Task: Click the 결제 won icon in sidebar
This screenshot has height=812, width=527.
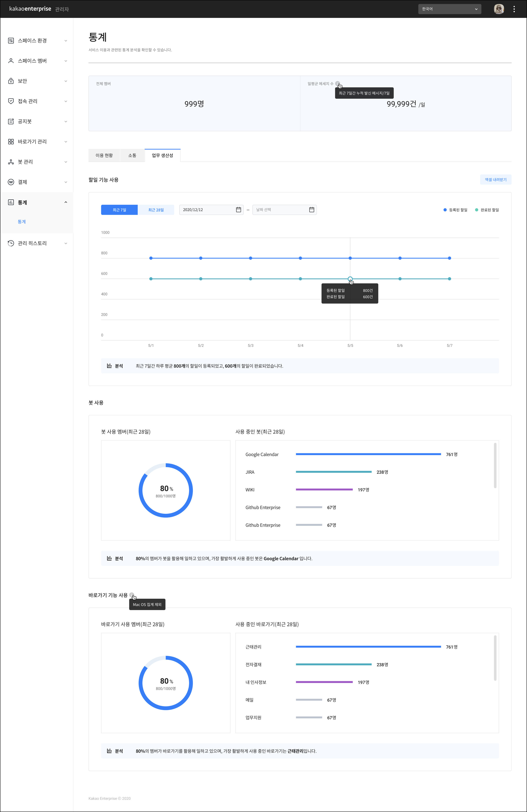Action: [11, 182]
